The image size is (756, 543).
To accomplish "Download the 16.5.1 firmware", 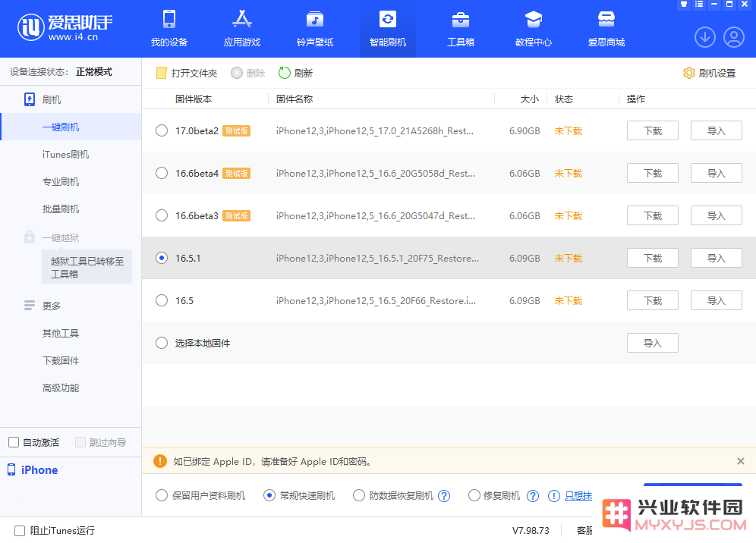I will coord(652,258).
